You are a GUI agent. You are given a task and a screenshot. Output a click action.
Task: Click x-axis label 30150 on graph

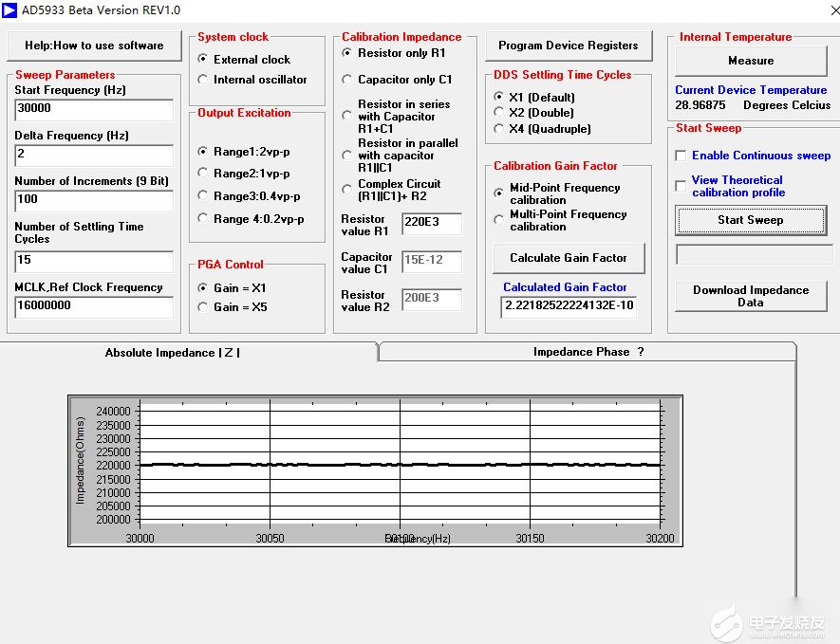click(x=530, y=538)
